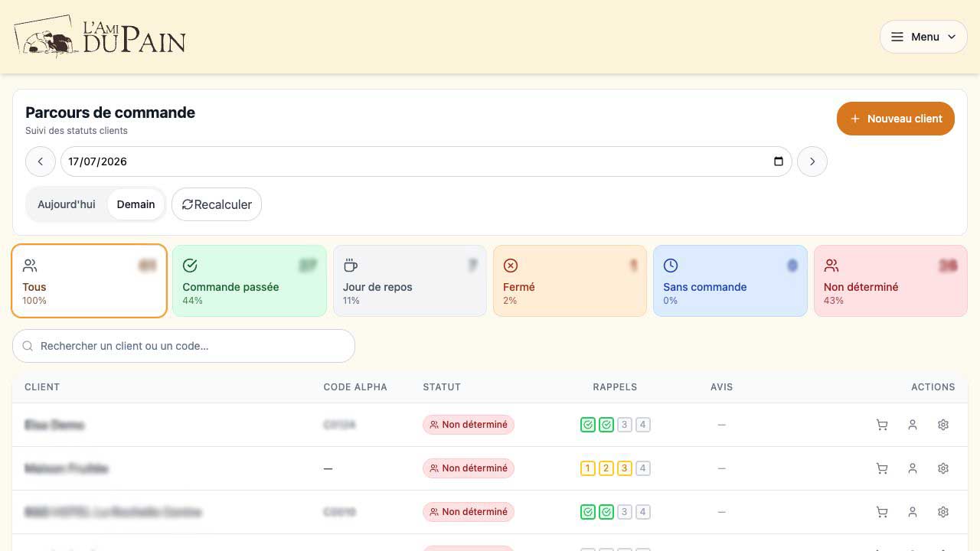The height and width of the screenshot is (551, 980).
Task: Click the first green reminder check in the third row
Action: [x=588, y=512]
